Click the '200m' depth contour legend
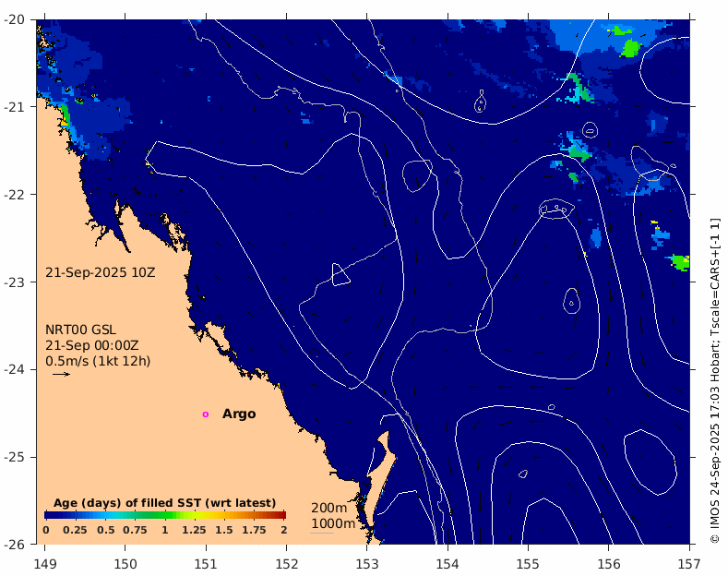728x576 pixels. tap(328, 508)
